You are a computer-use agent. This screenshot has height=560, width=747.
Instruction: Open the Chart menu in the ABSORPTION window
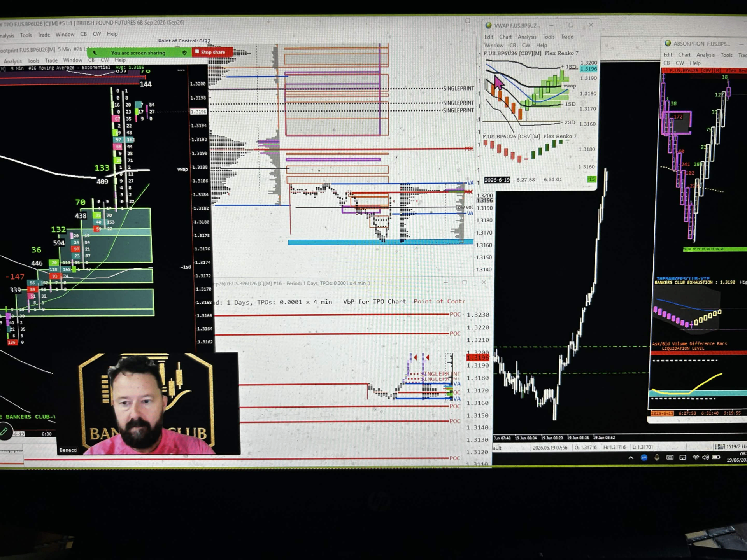[684, 55]
